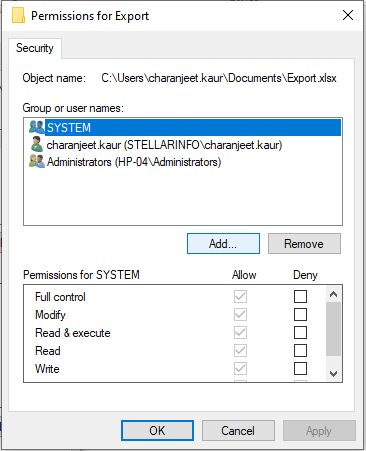366x451 pixels.
Task: Click the Modify permission label
Action: [50, 315]
